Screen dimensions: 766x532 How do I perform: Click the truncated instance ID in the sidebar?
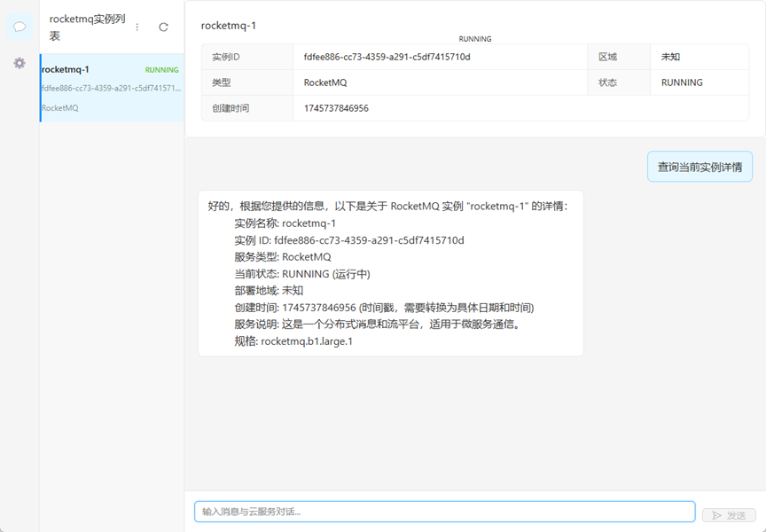click(112, 89)
